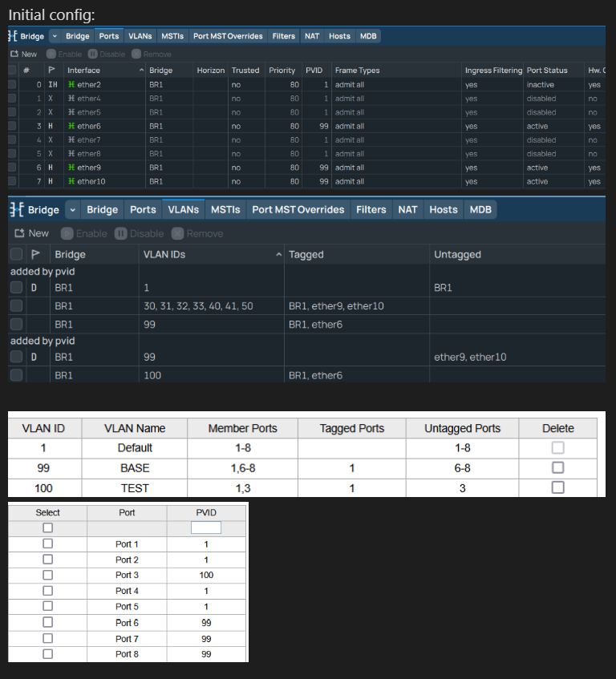Click the New icon in lower VLANs toolbar
Viewport: 616px width, 679px height.
19,233
